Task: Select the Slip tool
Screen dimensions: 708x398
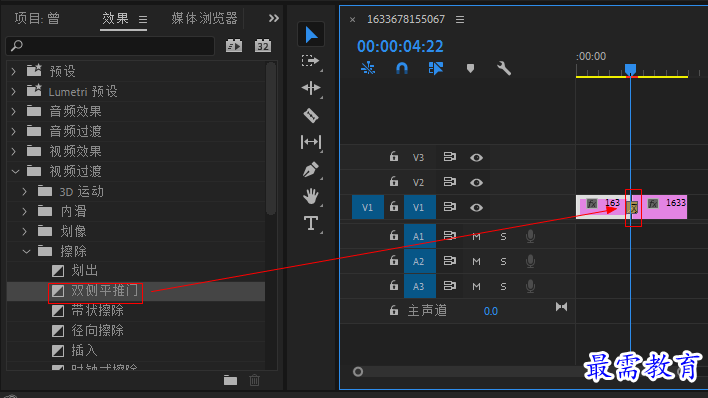Action: coord(311,142)
